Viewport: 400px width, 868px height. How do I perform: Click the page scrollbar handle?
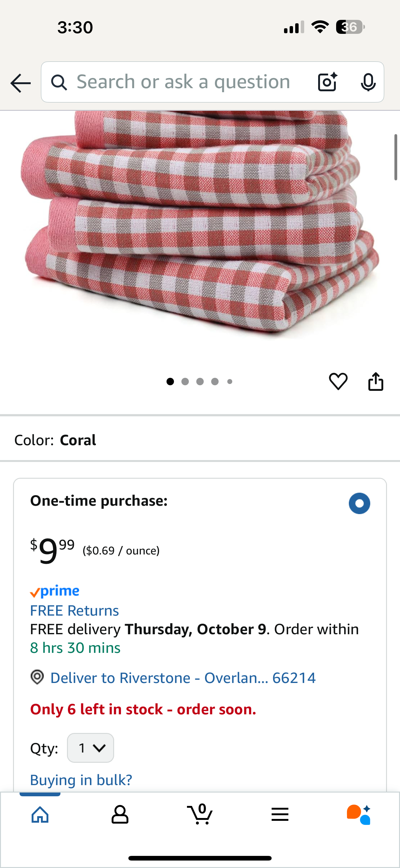point(396,157)
